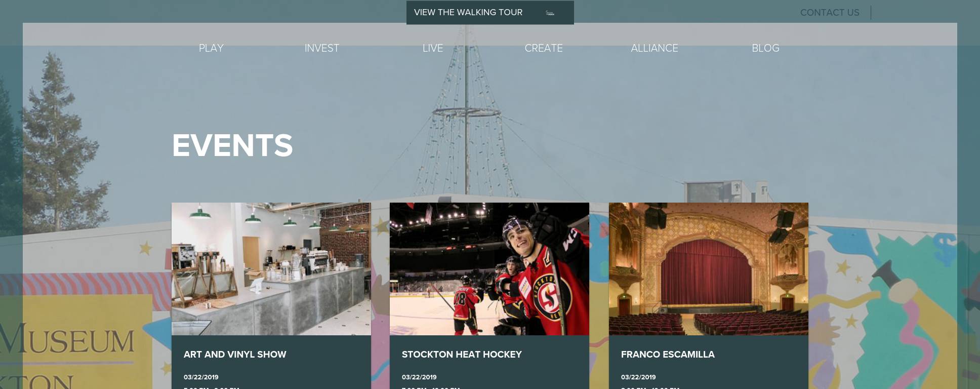Click the View the Walking Tour button
Viewport: 980px width, 389px height.
tap(490, 12)
